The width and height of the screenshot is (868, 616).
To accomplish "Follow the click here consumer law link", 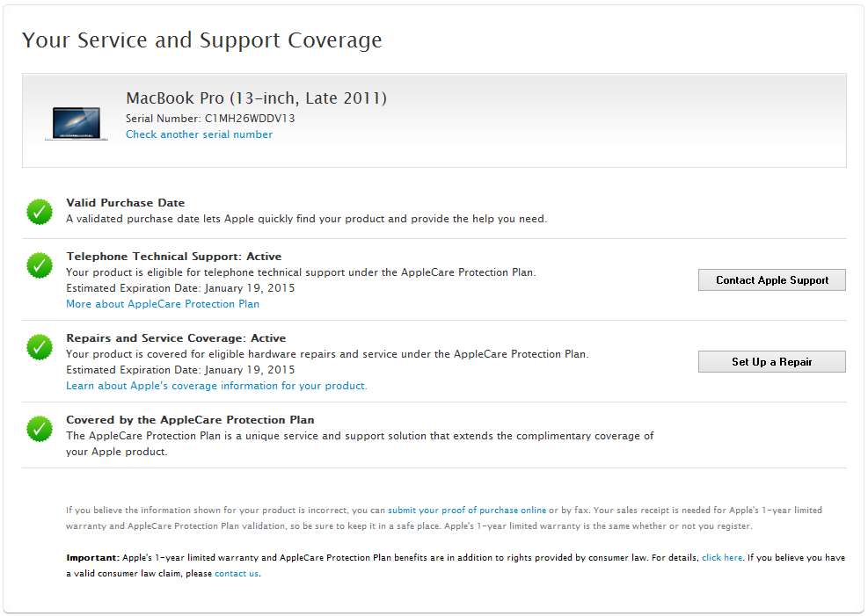I will coord(722,558).
